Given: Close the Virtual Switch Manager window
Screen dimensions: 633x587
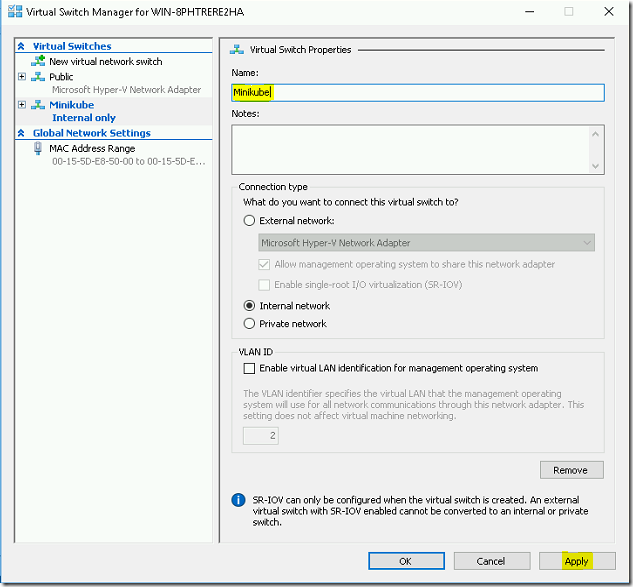Looking at the screenshot, I should pos(609,12).
